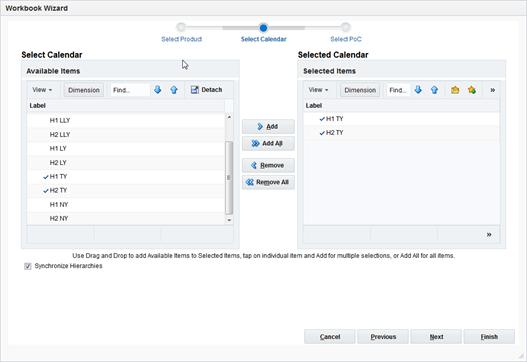Click the yellow folder icon in Selected Items toolbar
The height and width of the screenshot is (362, 527).
coord(455,90)
